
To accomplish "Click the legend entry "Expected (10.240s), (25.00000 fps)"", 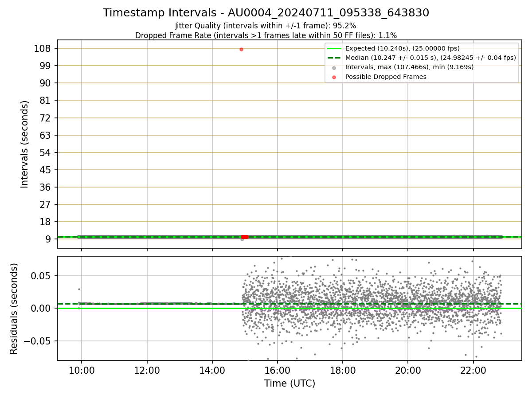I will coord(402,48).
